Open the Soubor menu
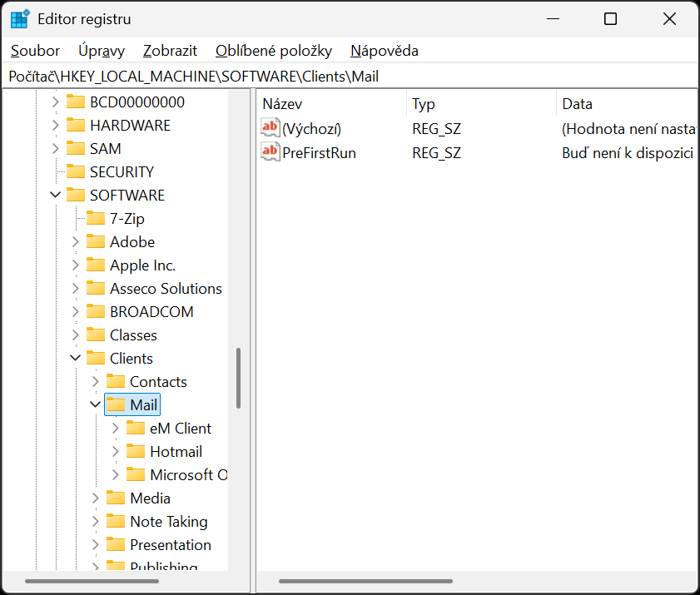Viewport: 700px width, 595px height. (x=35, y=51)
